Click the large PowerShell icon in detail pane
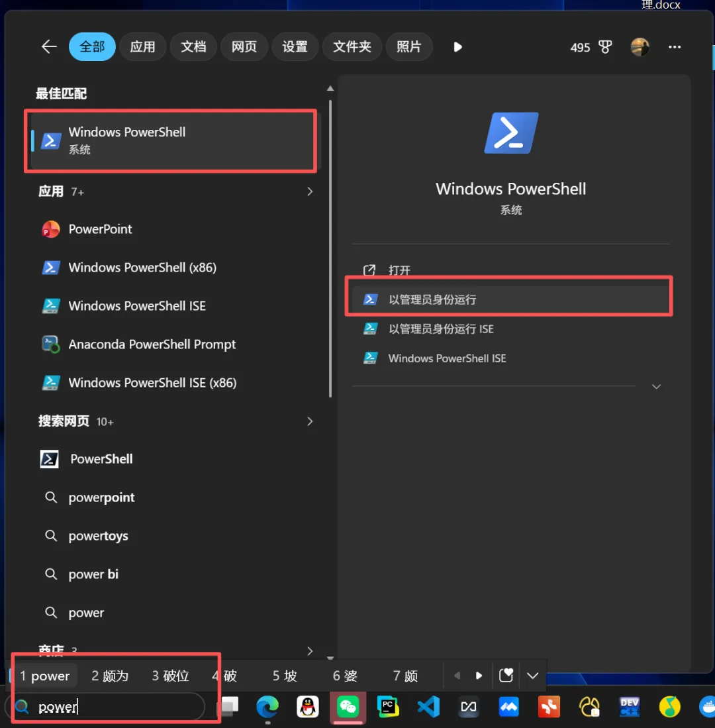The width and height of the screenshot is (715, 728). click(x=511, y=132)
